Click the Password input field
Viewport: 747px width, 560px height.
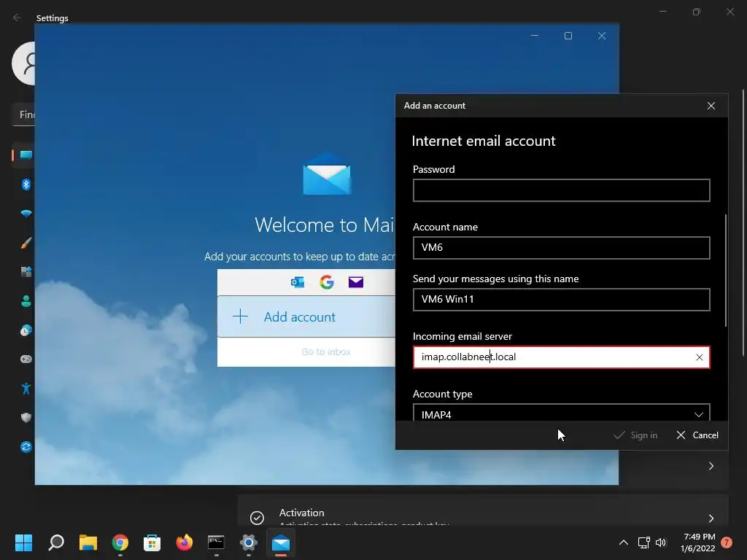click(x=561, y=190)
